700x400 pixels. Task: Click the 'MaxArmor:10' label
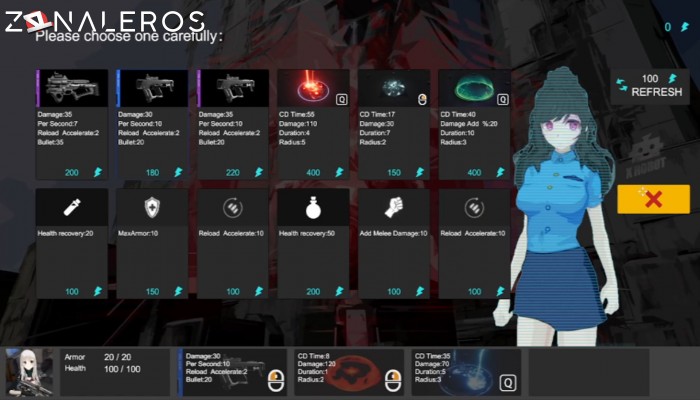pyautogui.click(x=138, y=233)
